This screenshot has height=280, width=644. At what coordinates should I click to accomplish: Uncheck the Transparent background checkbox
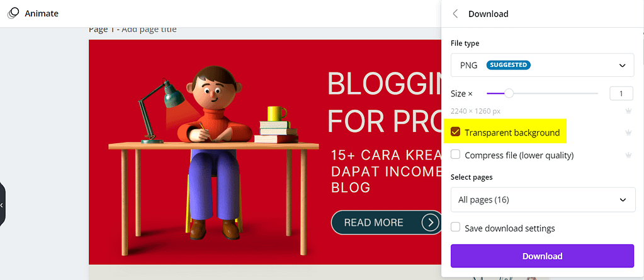[456, 132]
